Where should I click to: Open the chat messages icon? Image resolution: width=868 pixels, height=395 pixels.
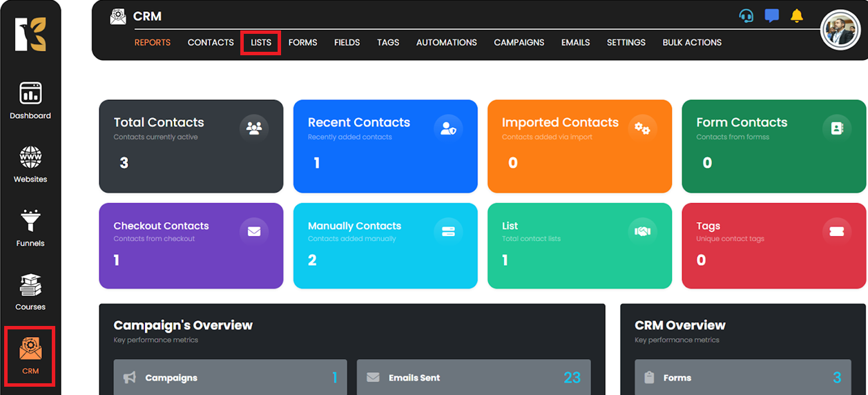[772, 16]
